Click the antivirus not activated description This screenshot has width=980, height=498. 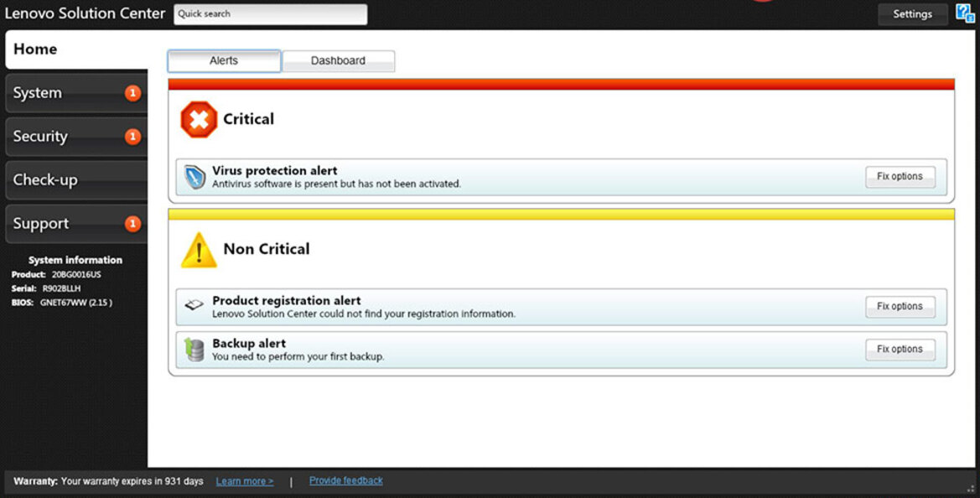coord(336,184)
